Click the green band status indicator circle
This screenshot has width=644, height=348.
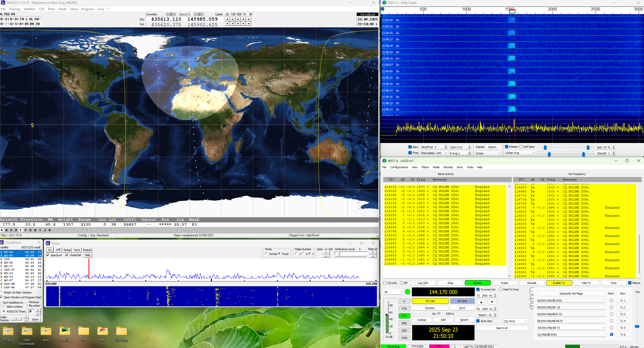407,292
